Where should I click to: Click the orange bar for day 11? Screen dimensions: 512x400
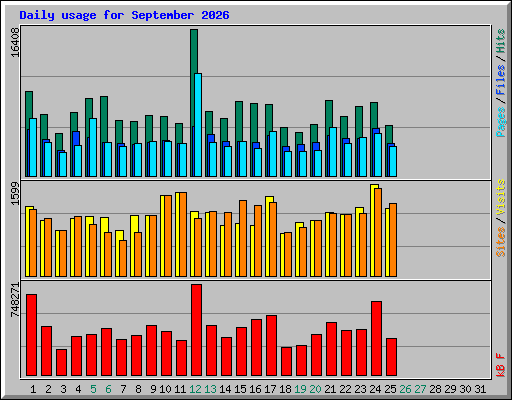tap(183, 234)
